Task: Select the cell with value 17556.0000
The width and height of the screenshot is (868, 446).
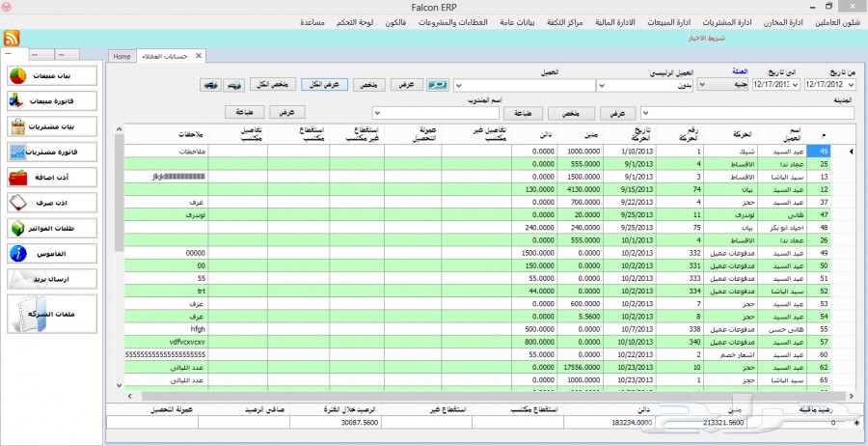Action: pyautogui.click(x=581, y=367)
